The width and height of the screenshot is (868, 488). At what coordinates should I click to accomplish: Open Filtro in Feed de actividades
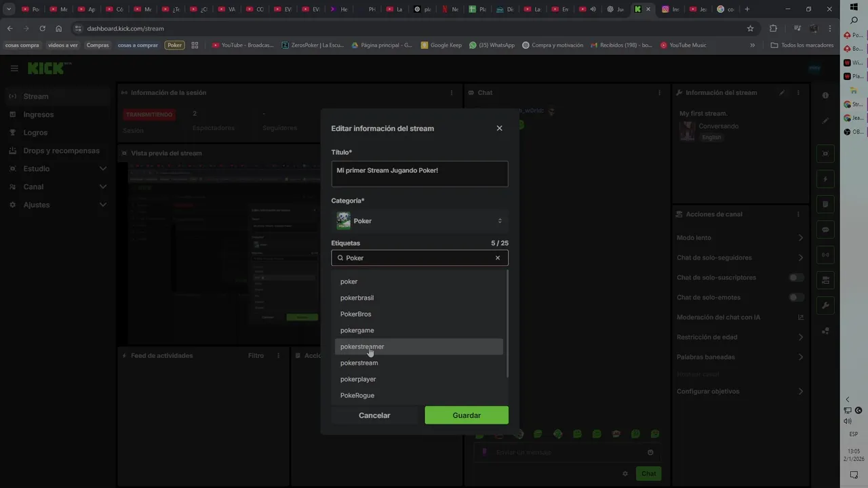[x=256, y=356]
